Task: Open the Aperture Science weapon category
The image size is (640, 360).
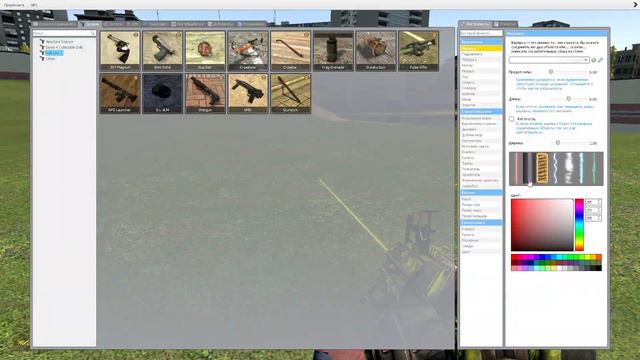Action: [x=59, y=42]
